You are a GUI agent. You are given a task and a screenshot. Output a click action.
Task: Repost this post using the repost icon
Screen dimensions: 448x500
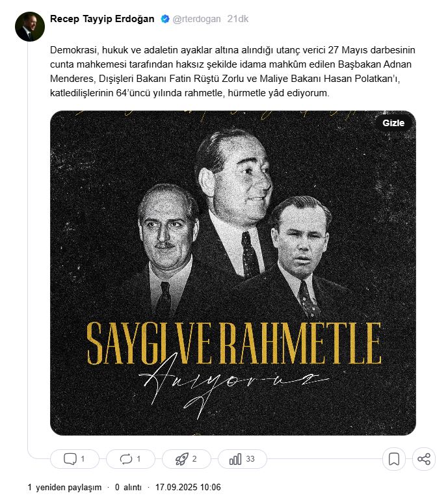click(126, 459)
